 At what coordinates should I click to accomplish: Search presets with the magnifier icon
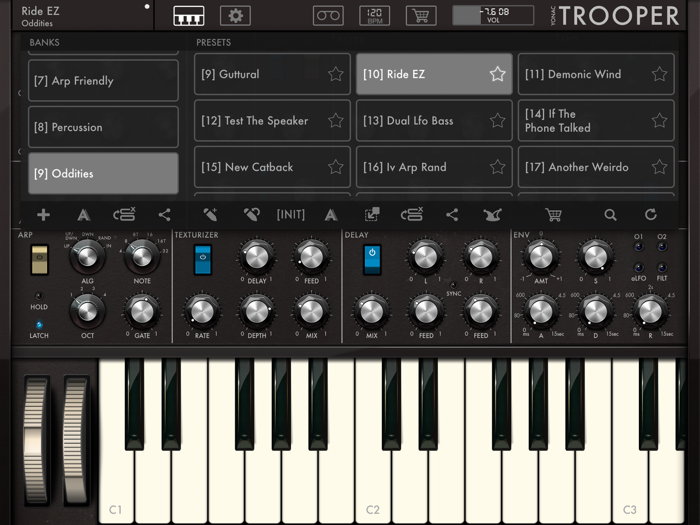(x=610, y=215)
